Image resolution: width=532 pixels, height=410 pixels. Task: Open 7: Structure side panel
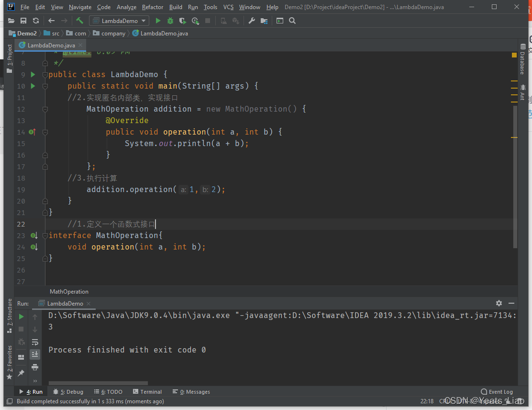click(x=10, y=316)
